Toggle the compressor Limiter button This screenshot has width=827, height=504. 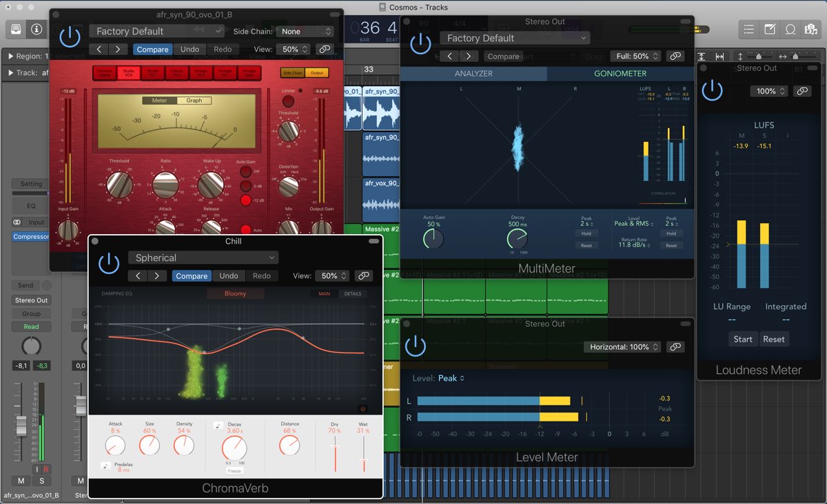coord(300,90)
